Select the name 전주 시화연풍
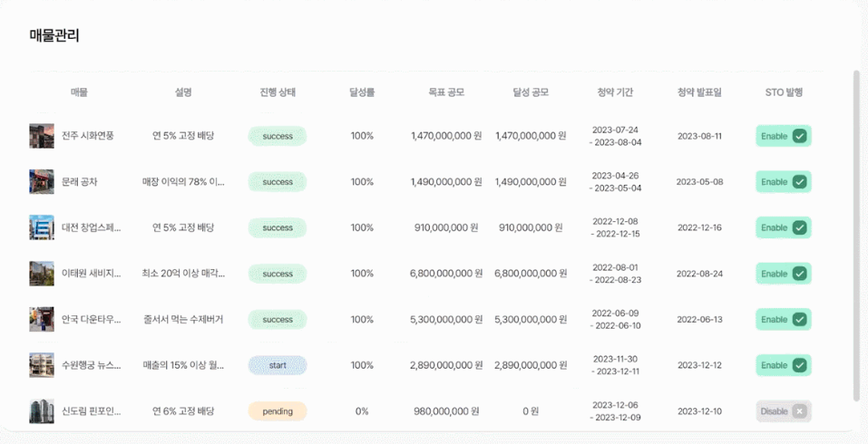This screenshot has height=444, width=868. [87, 136]
